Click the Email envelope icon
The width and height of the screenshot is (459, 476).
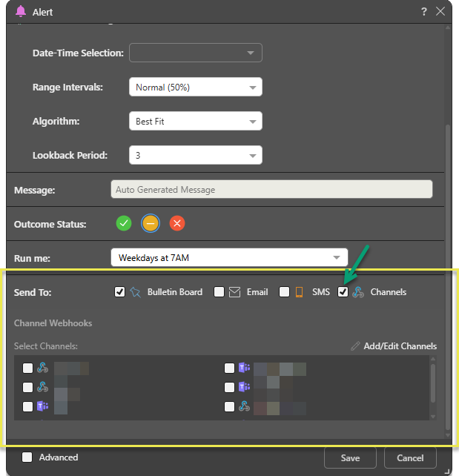(234, 292)
